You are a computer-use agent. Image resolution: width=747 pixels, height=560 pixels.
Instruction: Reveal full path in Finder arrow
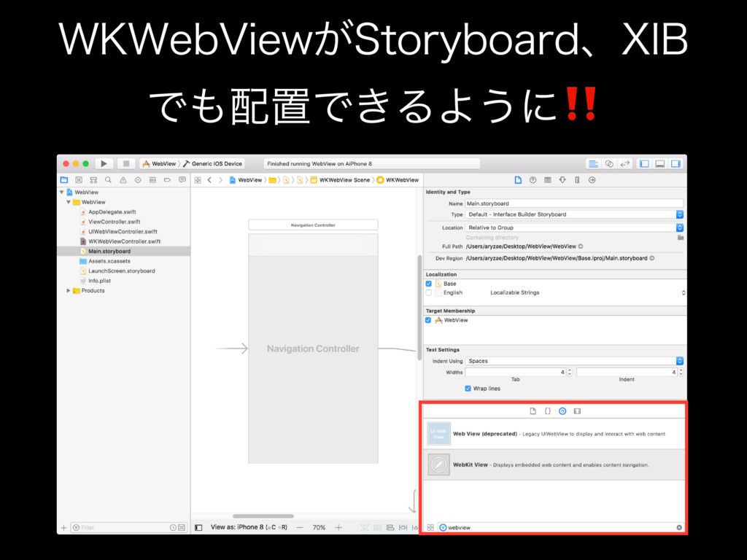(x=581, y=246)
